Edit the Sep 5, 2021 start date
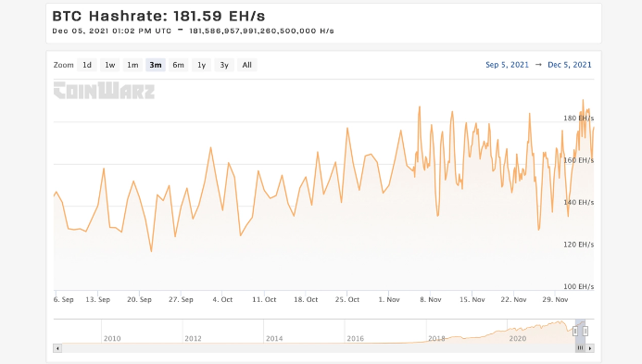 click(x=507, y=65)
